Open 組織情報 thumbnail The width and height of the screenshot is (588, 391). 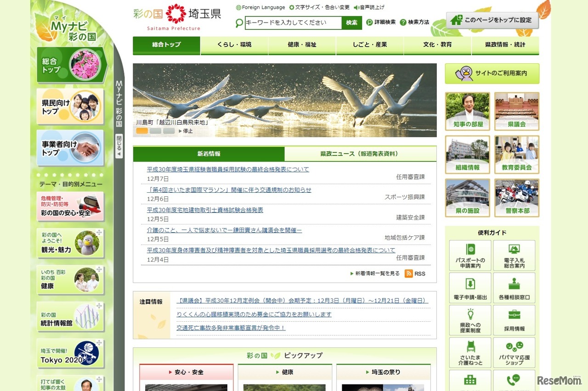coord(468,155)
